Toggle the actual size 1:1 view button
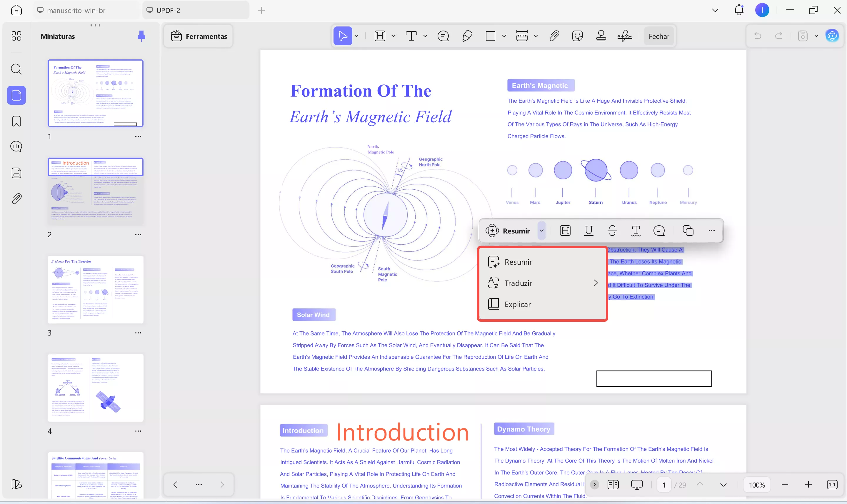847x504 pixels. pos(832,485)
